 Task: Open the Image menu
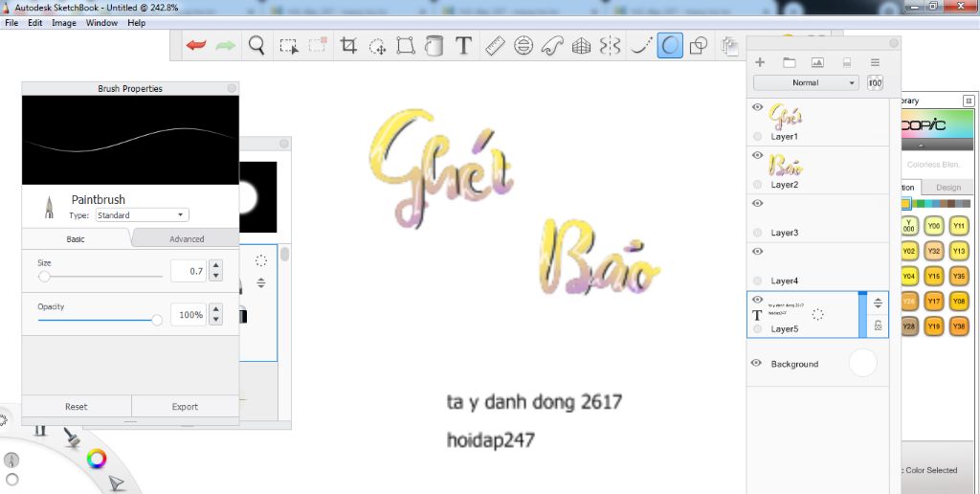[x=64, y=23]
